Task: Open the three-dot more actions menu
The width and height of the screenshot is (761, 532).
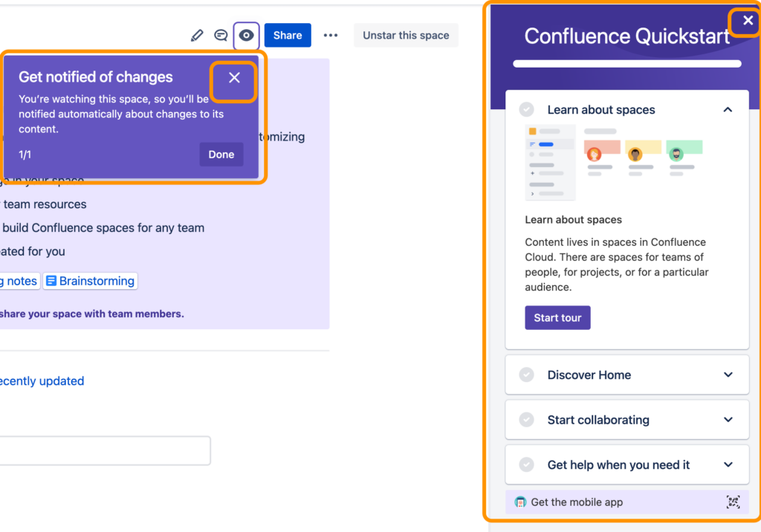Action: pos(331,36)
